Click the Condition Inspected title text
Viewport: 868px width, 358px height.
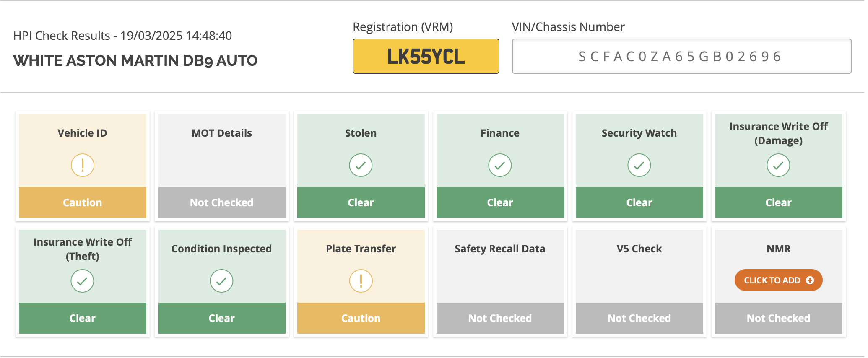(x=221, y=249)
